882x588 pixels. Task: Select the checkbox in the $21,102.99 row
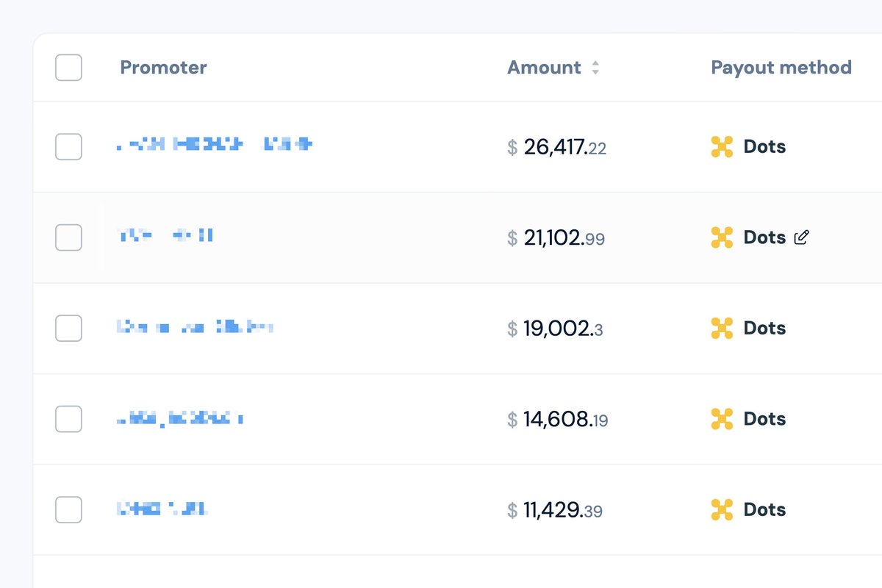point(68,237)
